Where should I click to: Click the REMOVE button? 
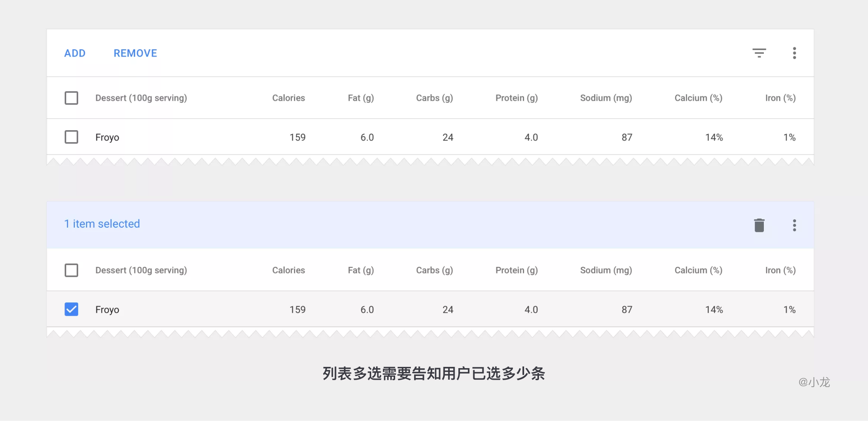(135, 53)
